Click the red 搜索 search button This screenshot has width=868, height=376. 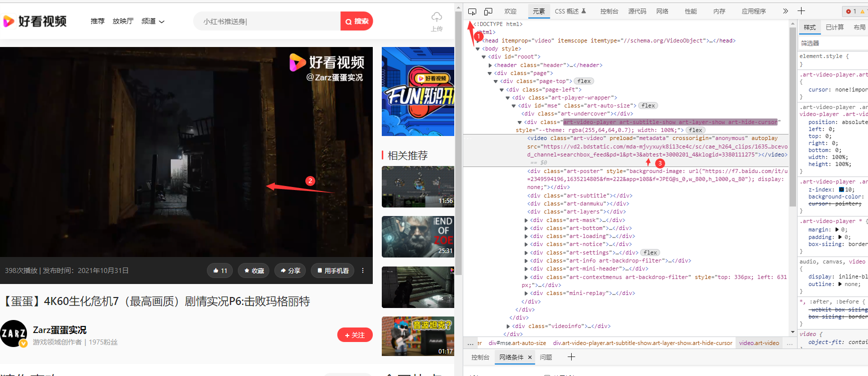pos(357,21)
